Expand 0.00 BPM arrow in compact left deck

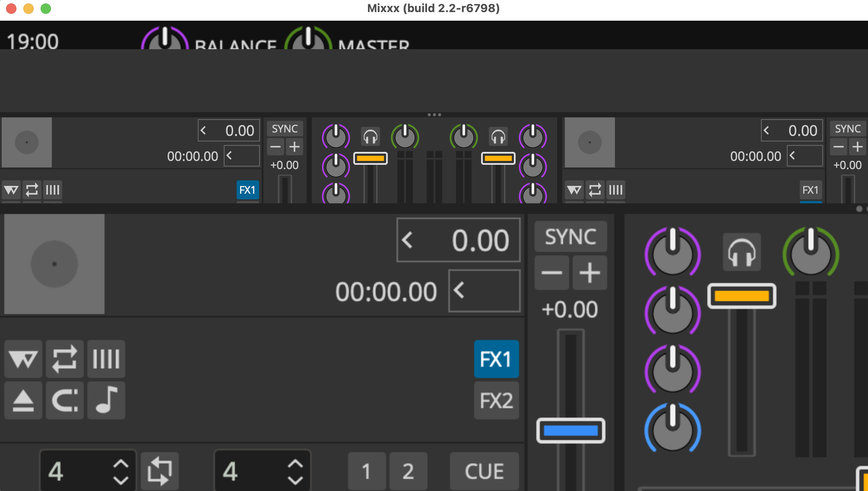203,130
